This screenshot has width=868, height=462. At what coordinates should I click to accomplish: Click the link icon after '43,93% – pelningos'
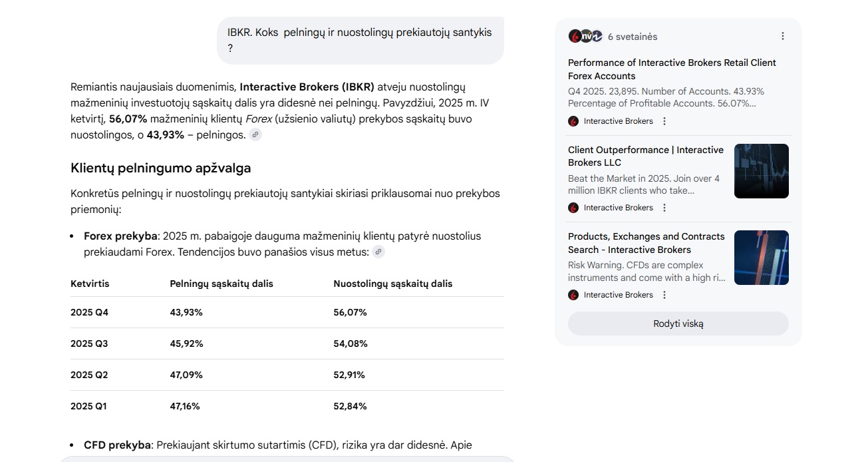(x=255, y=134)
